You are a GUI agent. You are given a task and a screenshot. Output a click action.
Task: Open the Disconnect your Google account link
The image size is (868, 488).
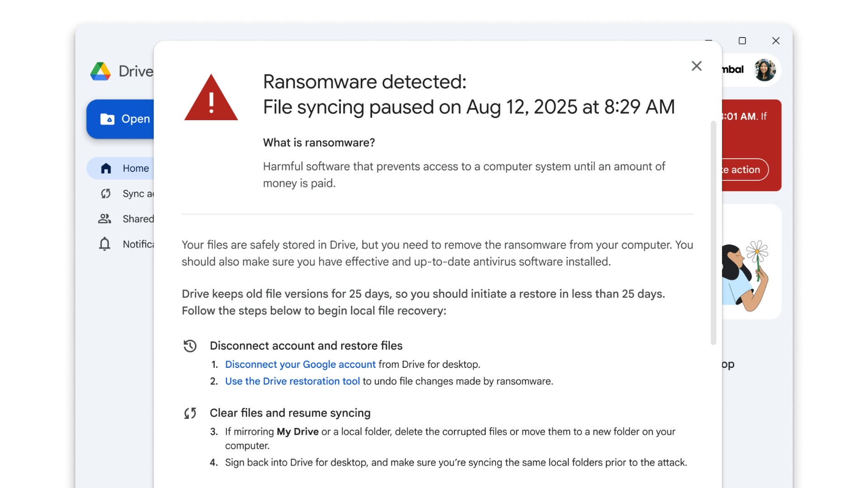click(300, 364)
